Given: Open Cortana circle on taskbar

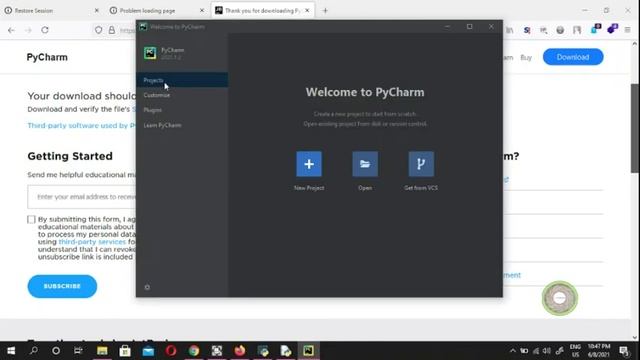Looking at the screenshot, I should [x=56, y=351].
